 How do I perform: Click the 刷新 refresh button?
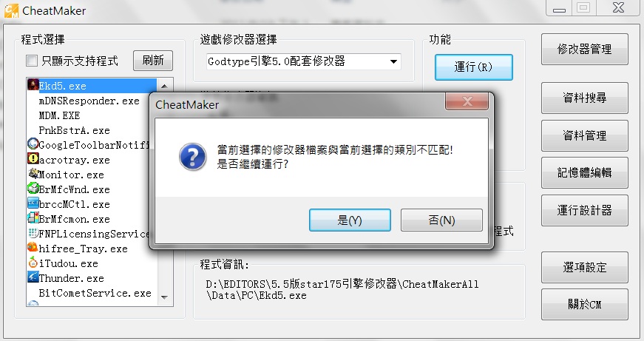pyautogui.click(x=153, y=61)
